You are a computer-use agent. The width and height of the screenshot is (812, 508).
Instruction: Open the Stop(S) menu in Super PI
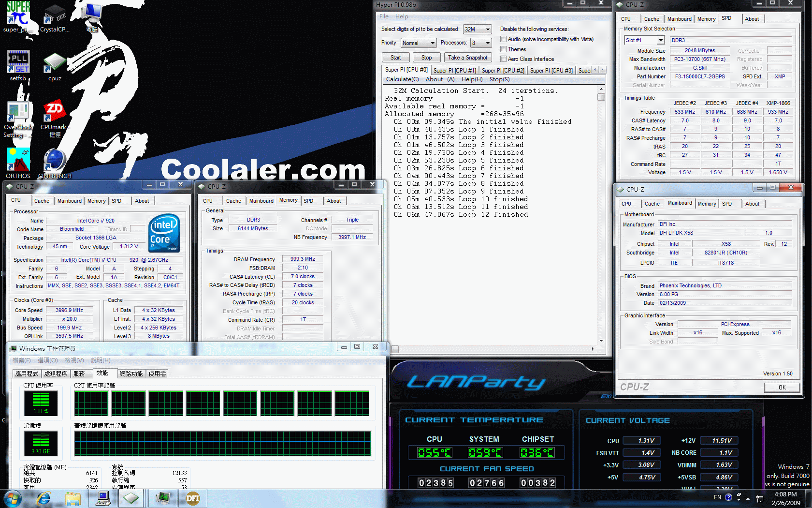coord(499,79)
